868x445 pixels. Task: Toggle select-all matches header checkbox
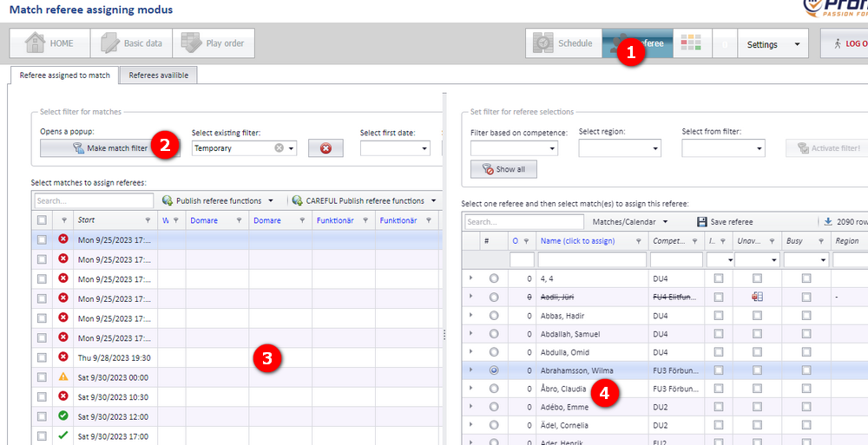click(42, 219)
